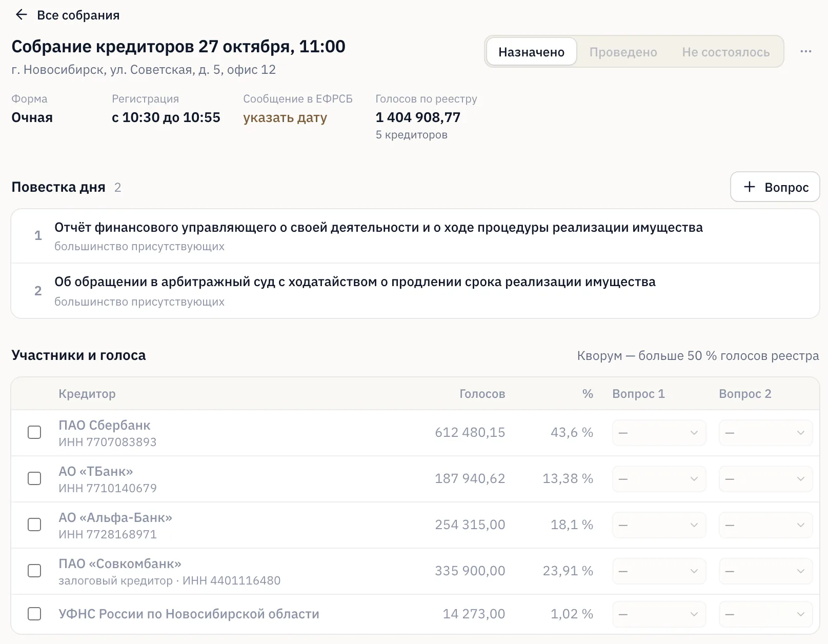This screenshot has height=644, width=828.
Task: Switch status to «Проведено»
Action: coord(623,52)
